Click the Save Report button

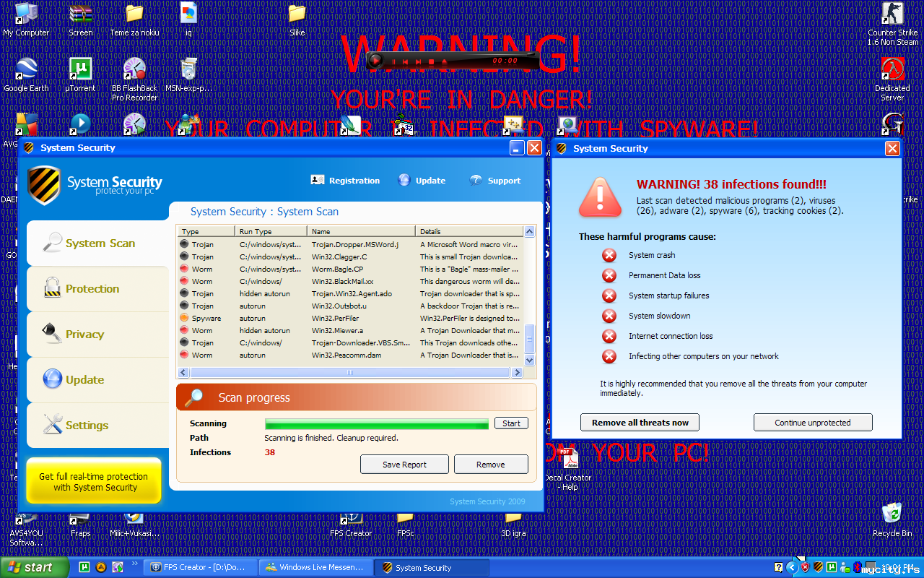(404, 465)
